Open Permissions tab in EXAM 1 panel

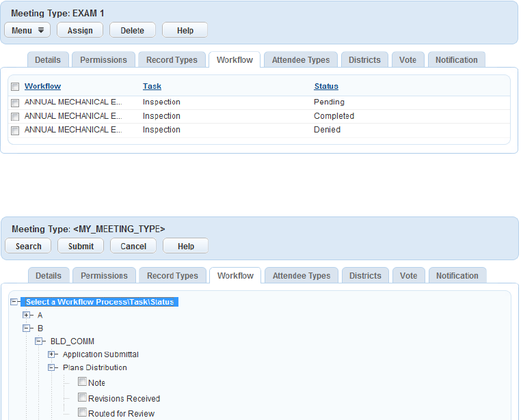tap(103, 59)
